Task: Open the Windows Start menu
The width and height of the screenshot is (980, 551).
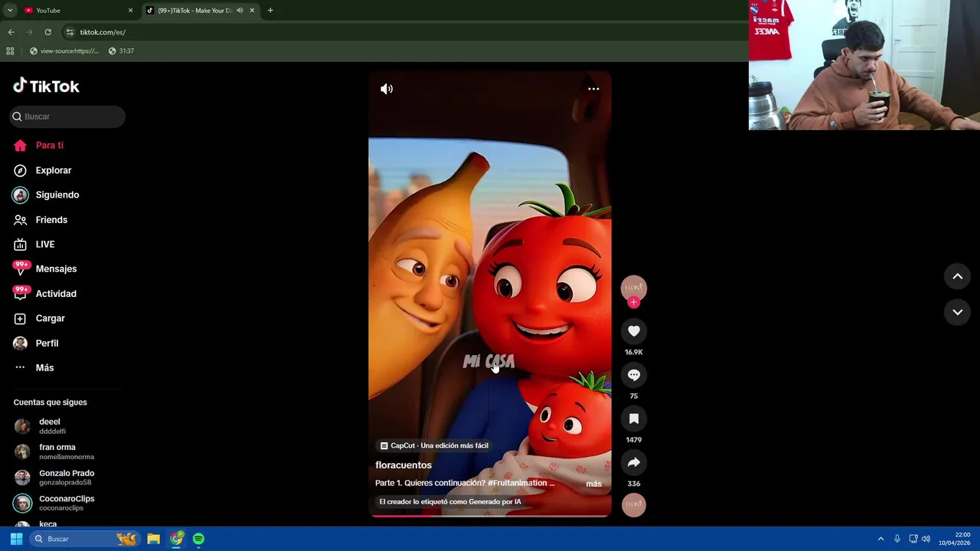Action: coord(16,539)
